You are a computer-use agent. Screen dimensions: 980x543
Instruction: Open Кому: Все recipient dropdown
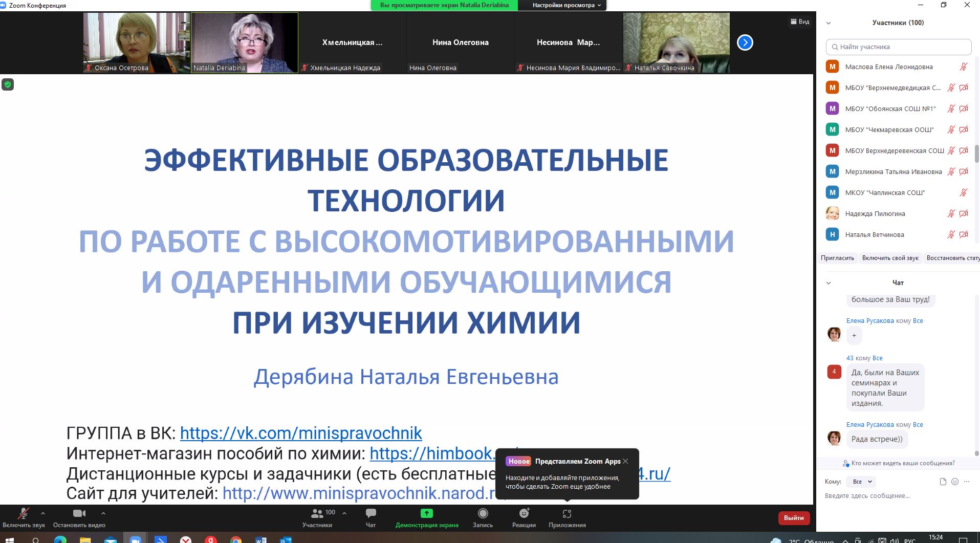pos(861,482)
